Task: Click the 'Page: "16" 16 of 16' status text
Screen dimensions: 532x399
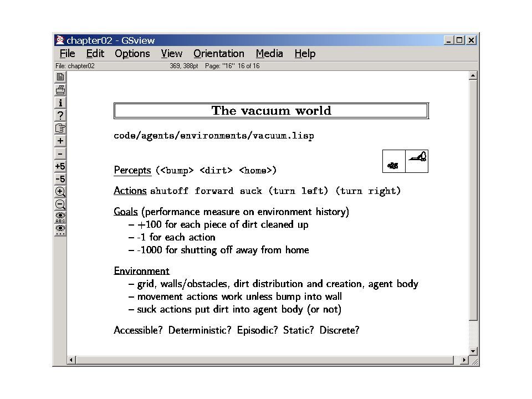Action: [232, 66]
